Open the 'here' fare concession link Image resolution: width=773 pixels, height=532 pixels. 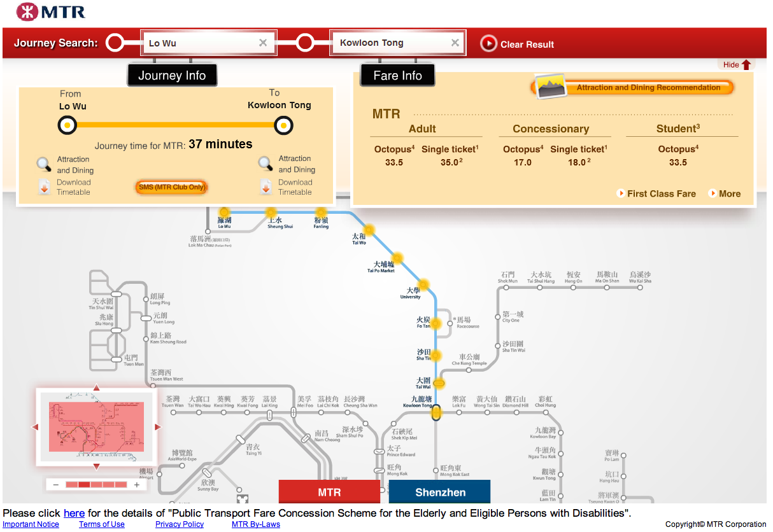point(74,513)
